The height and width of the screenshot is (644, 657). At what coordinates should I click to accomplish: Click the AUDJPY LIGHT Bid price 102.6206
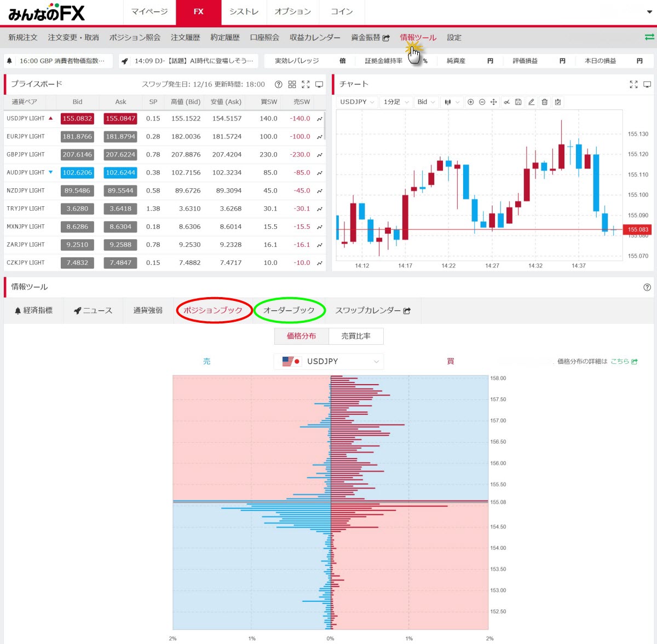click(x=77, y=173)
